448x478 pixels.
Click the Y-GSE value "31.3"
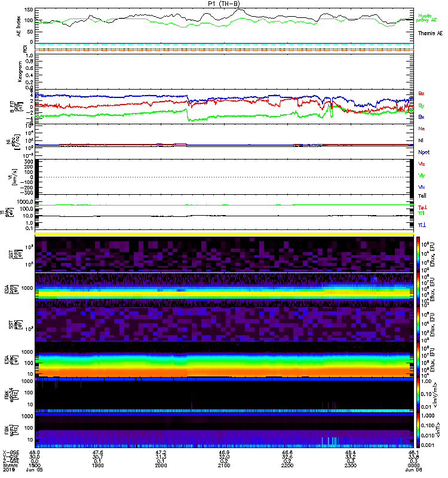(x=161, y=456)
